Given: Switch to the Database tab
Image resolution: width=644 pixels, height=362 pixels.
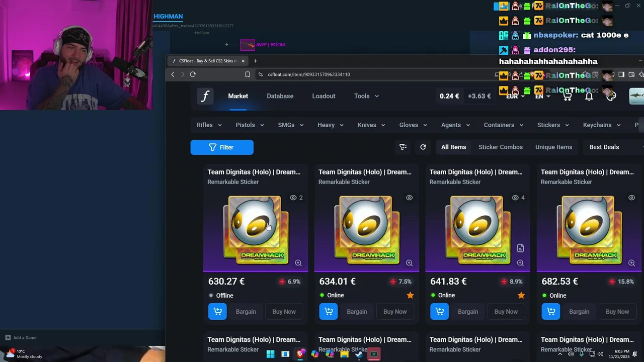Looking at the screenshot, I should [280, 96].
